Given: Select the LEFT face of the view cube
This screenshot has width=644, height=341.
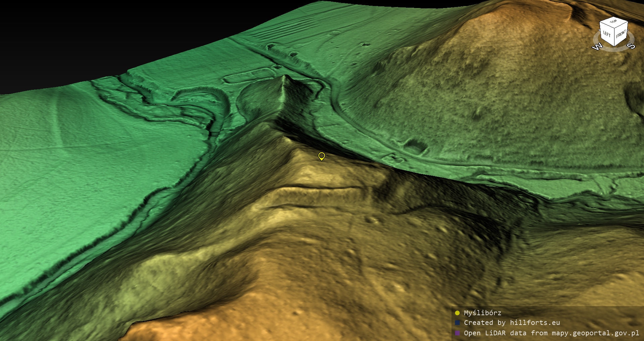Looking at the screenshot, I should tap(607, 34).
